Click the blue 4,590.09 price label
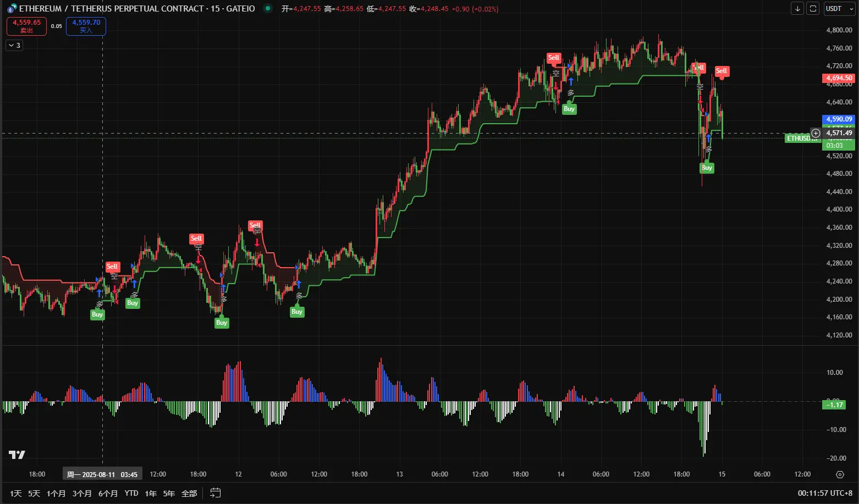 tap(839, 119)
